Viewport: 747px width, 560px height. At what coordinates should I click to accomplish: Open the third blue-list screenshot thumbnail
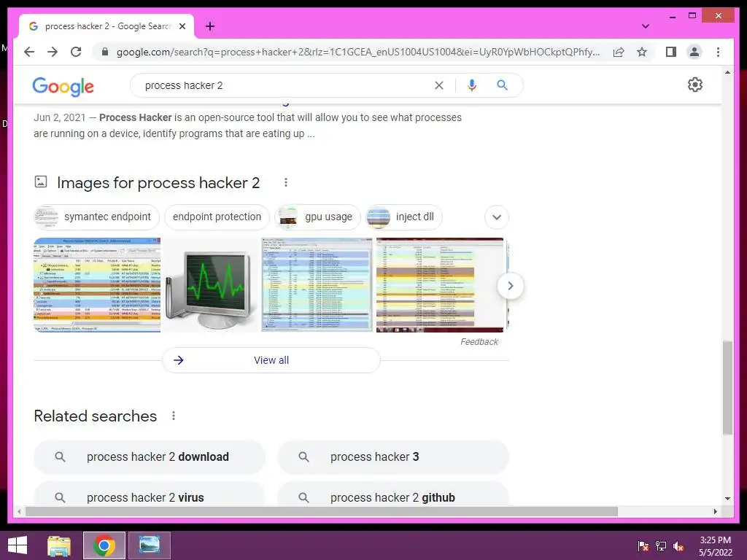[317, 285]
